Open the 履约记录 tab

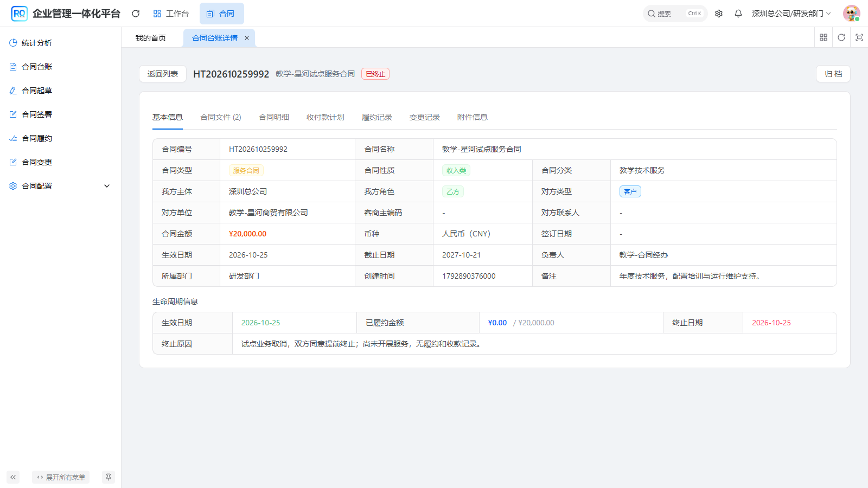pos(377,117)
